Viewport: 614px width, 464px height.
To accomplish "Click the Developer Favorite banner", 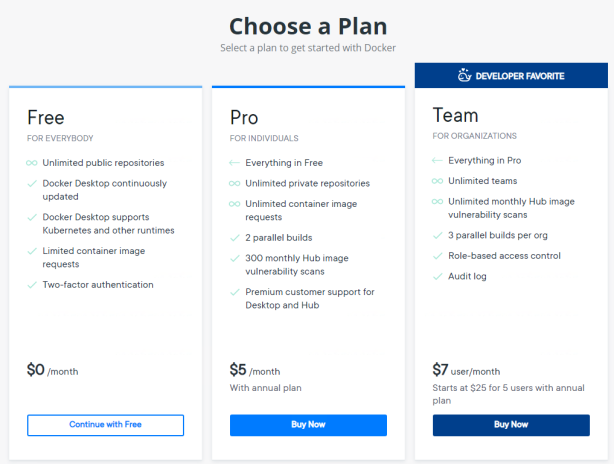I will (x=510, y=75).
